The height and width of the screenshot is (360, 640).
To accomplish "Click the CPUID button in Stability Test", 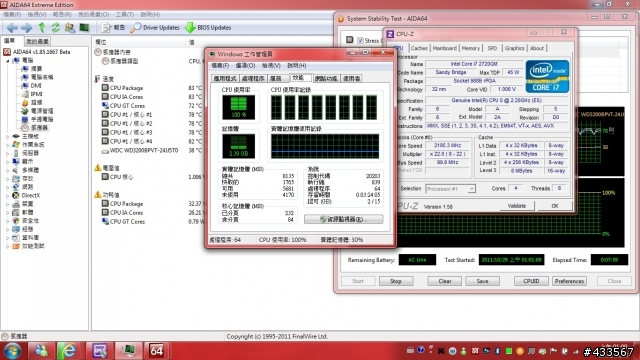I will tap(531, 281).
